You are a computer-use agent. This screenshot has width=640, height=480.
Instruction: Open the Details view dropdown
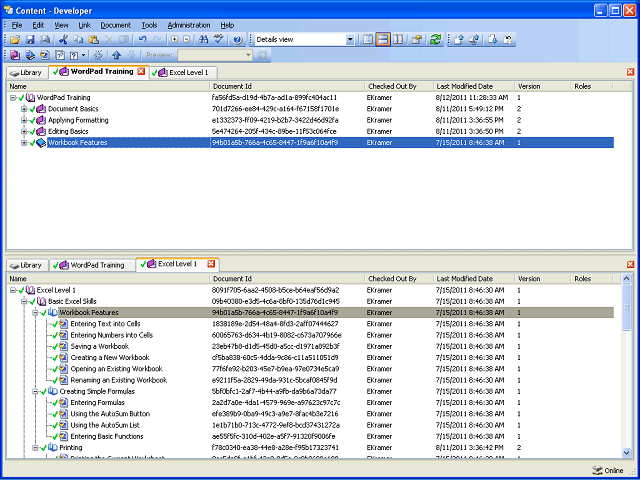[x=350, y=40]
